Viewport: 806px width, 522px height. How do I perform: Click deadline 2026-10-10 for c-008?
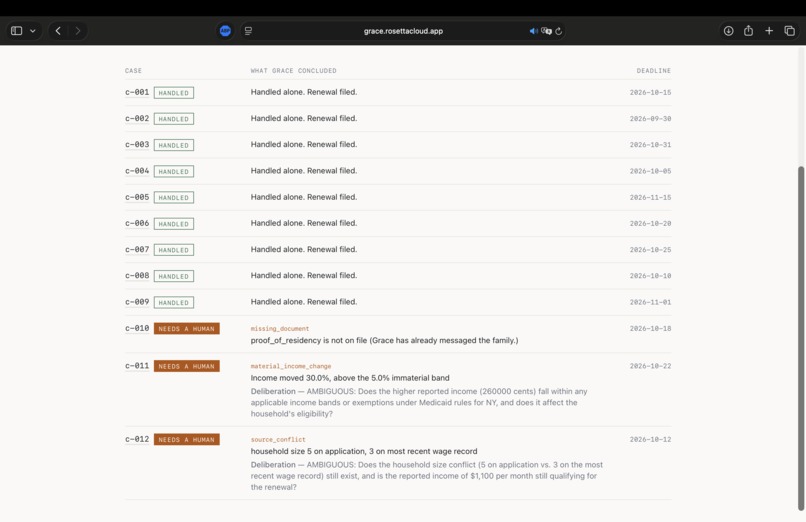[650, 276]
